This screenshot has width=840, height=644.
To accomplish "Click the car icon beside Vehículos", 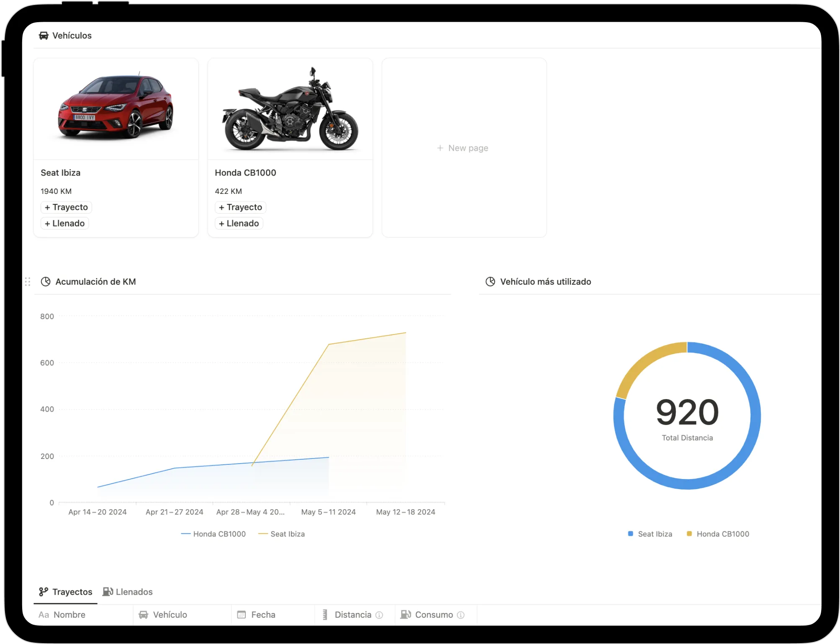I will pos(44,36).
